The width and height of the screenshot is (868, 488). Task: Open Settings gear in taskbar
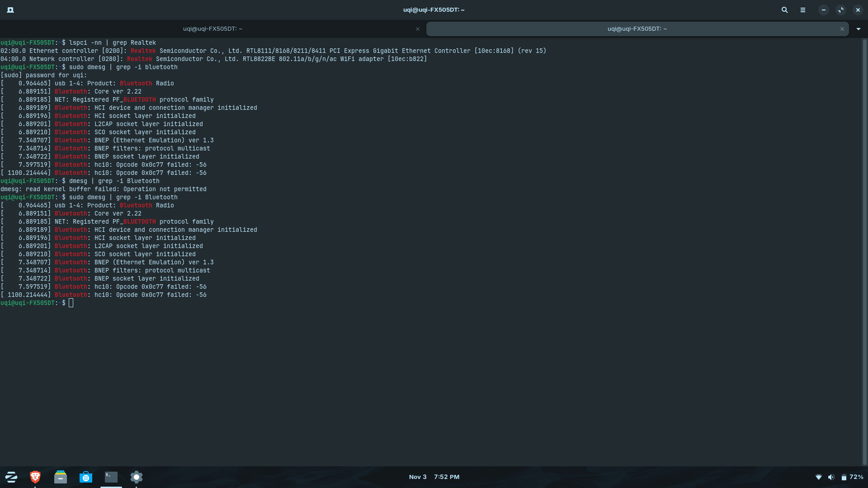pyautogui.click(x=137, y=477)
